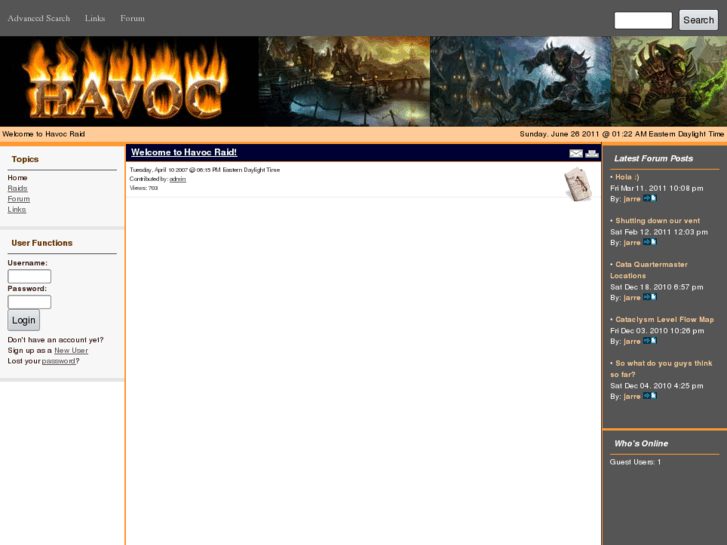Select Links in Topics sidebar

(x=17, y=210)
